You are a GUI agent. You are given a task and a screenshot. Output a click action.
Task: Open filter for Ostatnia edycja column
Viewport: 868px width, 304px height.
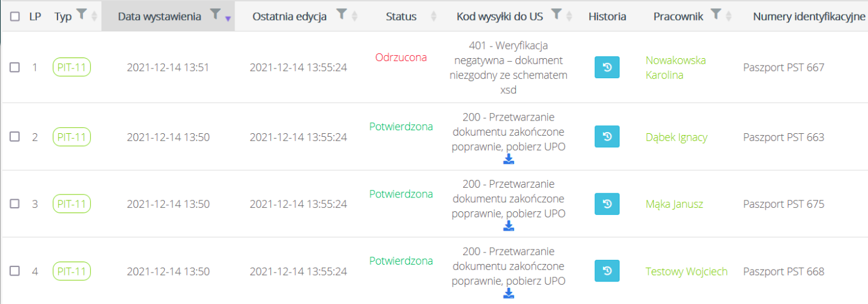click(341, 15)
